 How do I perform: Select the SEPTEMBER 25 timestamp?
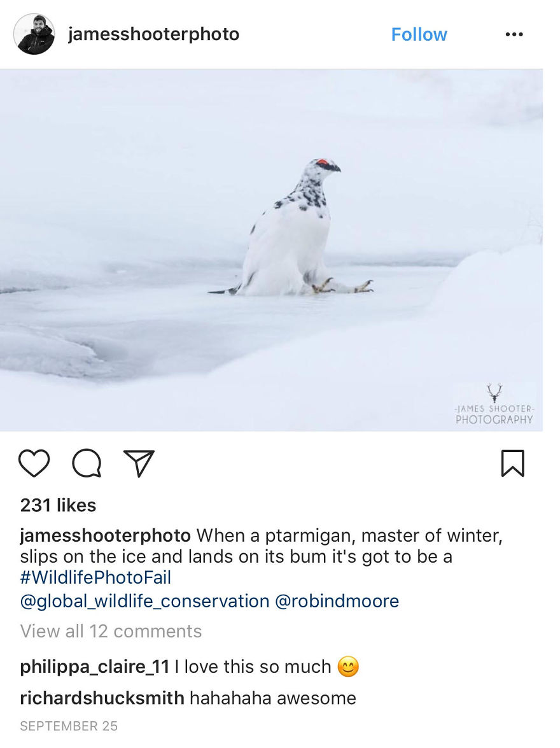coord(68,725)
